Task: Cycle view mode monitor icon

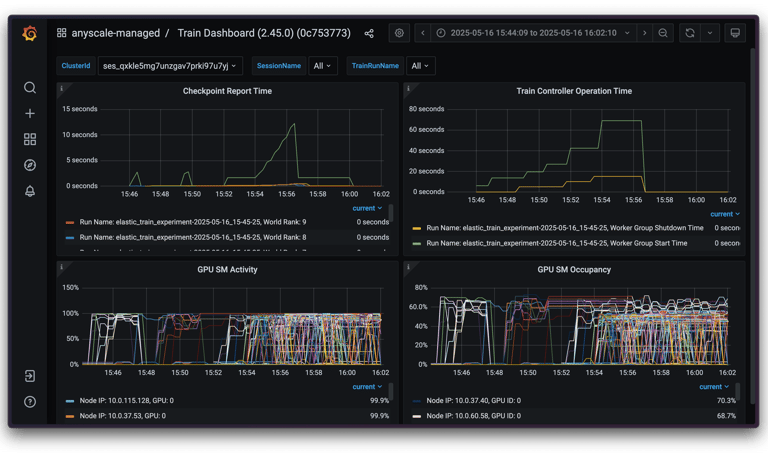Action: pos(735,33)
